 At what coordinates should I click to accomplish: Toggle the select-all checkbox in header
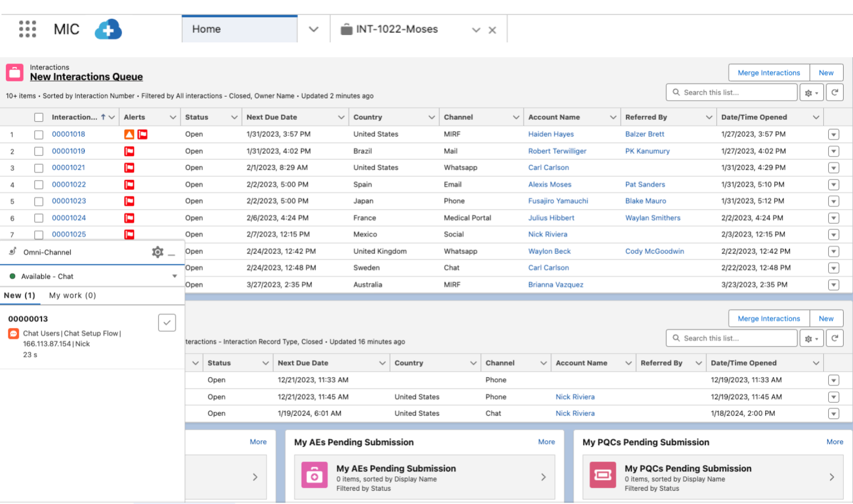(x=39, y=117)
